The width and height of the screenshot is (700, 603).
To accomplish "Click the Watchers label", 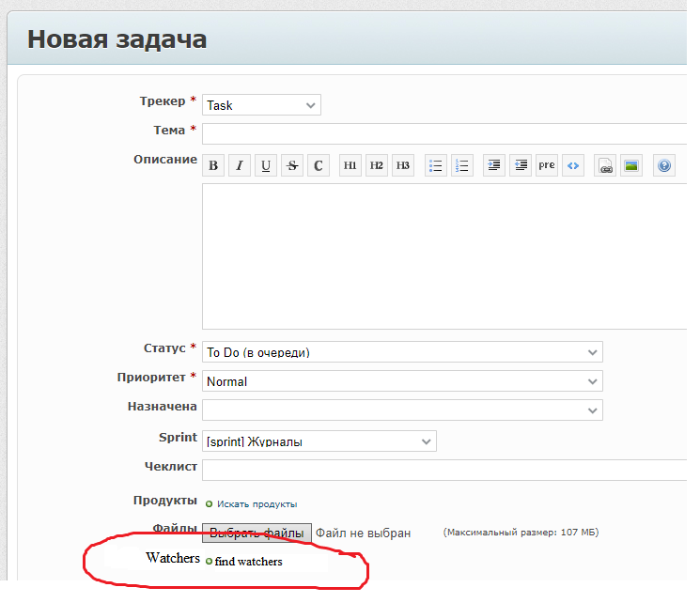I will pos(173,558).
